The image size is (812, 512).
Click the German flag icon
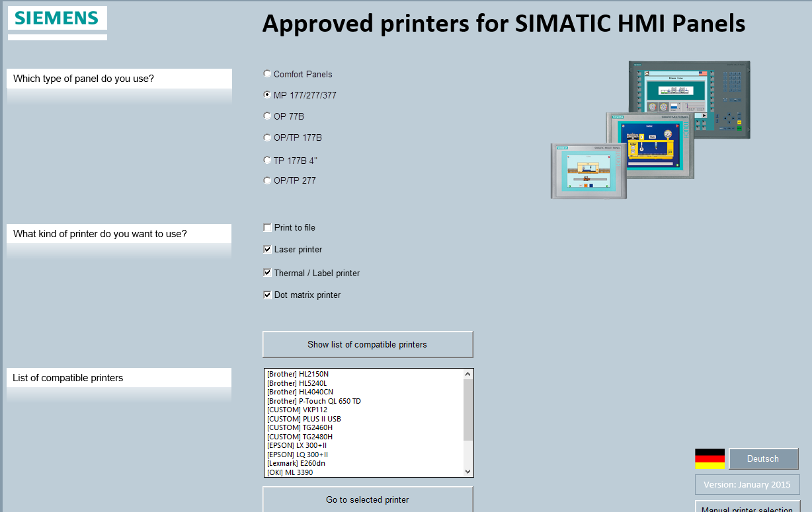pyautogui.click(x=710, y=458)
